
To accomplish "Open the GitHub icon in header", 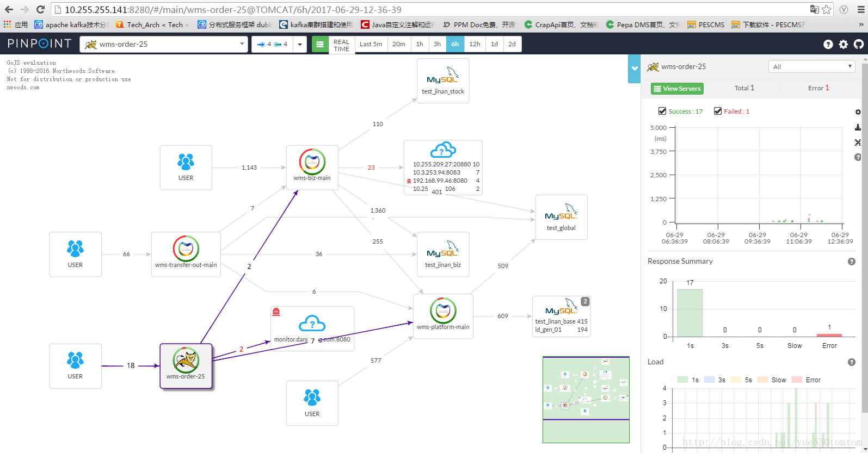I will click(859, 45).
